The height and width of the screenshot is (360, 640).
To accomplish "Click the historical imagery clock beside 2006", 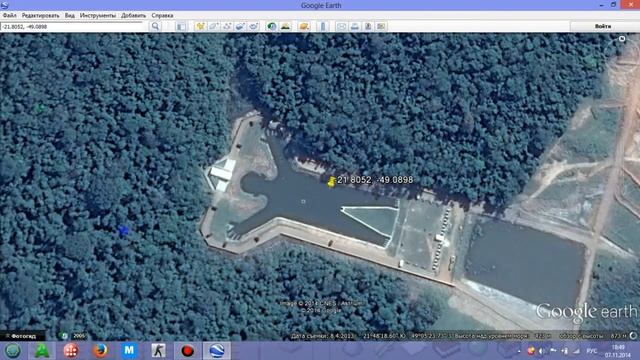I will pyautogui.click(x=63, y=336).
